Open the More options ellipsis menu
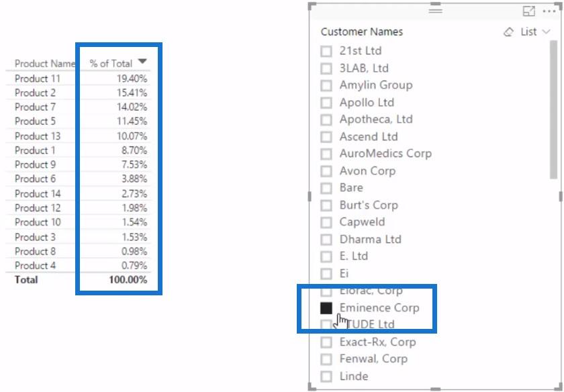Image resolution: width=564 pixels, height=392 pixels. [x=549, y=11]
